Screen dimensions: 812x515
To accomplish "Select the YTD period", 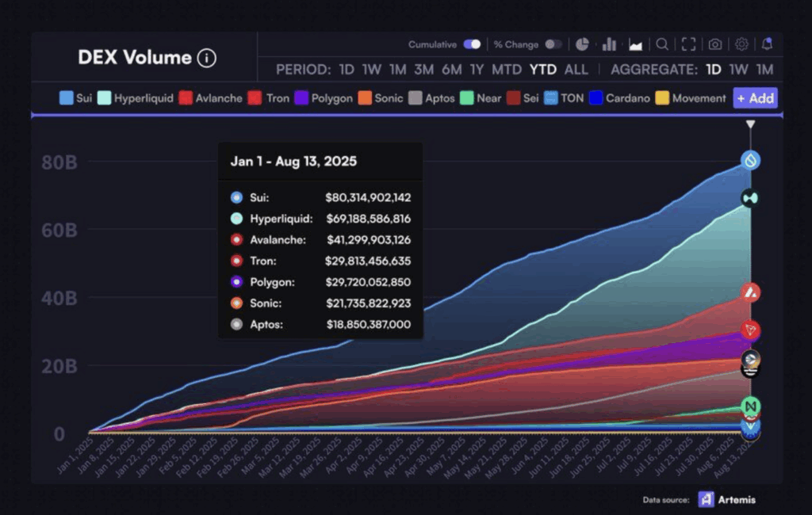I will pos(542,70).
